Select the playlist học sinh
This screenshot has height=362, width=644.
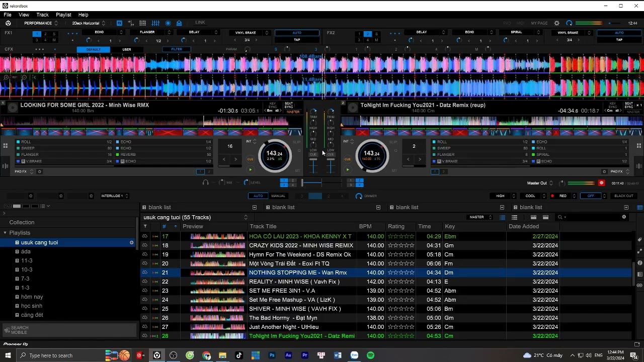click(x=32, y=306)
